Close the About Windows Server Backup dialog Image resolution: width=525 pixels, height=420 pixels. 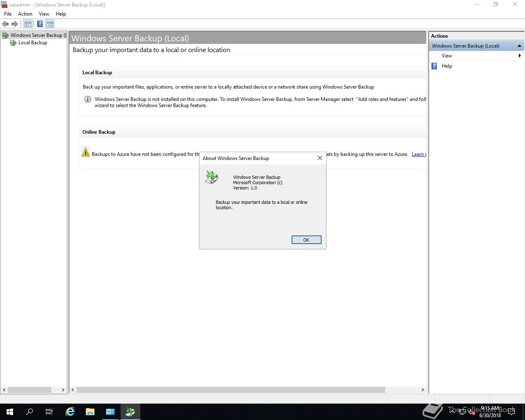pyautogui.click(x=320, y=158)
